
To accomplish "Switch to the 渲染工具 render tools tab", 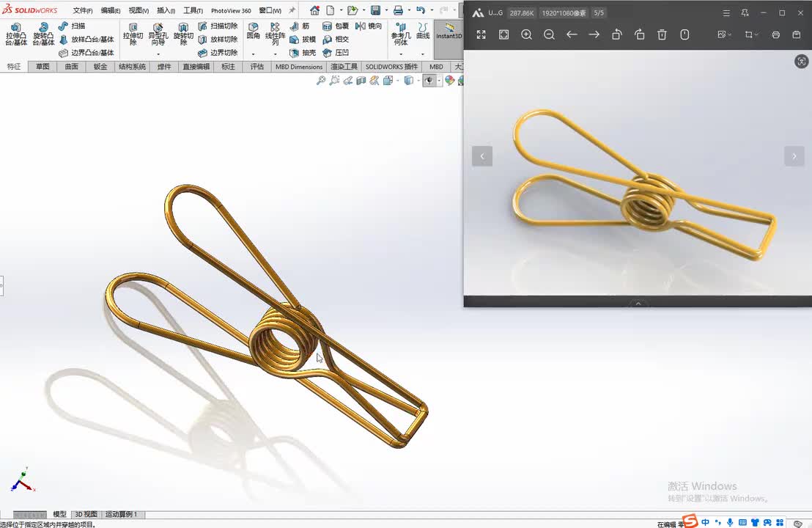I will tap(344, 66).
